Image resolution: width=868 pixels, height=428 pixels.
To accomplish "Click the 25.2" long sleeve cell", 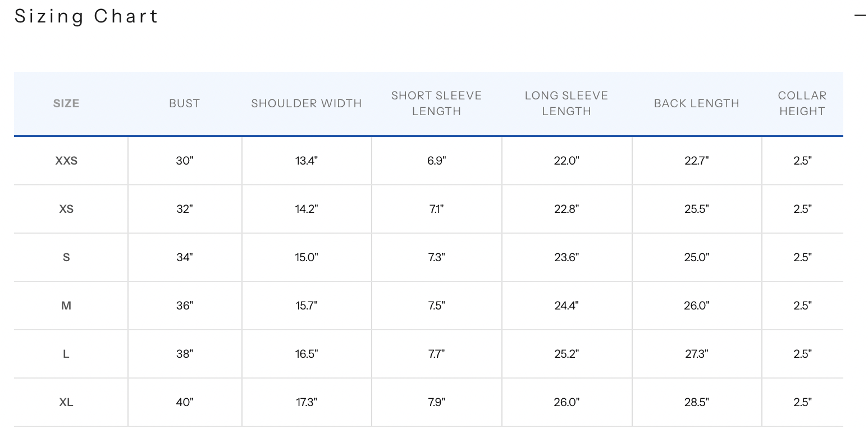I will pyautogui.click(x=566, y=354).
